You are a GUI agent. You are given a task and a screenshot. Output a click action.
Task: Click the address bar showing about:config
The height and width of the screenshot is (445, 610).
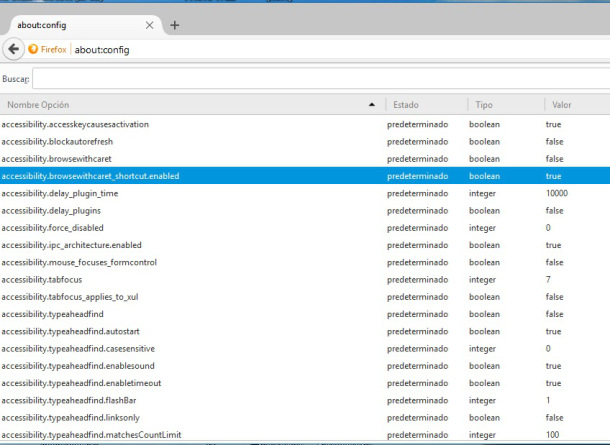coord(300,49)
